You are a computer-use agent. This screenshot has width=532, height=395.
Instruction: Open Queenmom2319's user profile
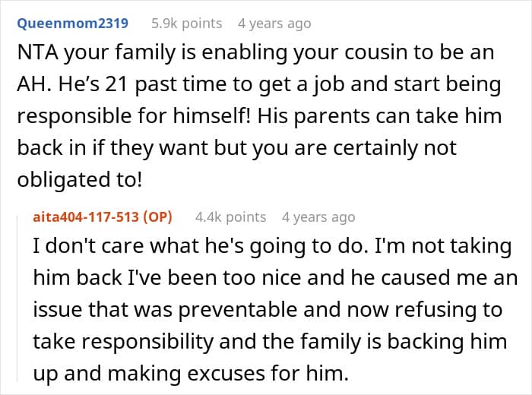coord(72,24)
